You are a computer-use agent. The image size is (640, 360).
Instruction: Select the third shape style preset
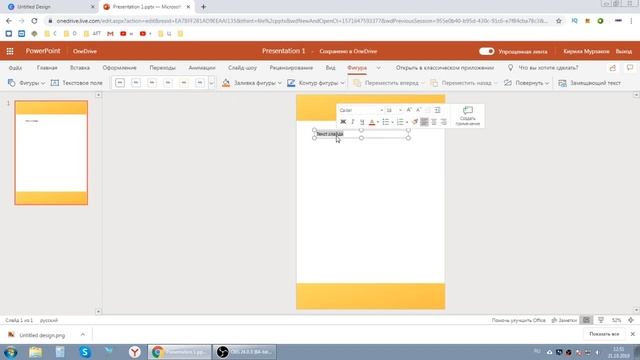click(152, 83)
